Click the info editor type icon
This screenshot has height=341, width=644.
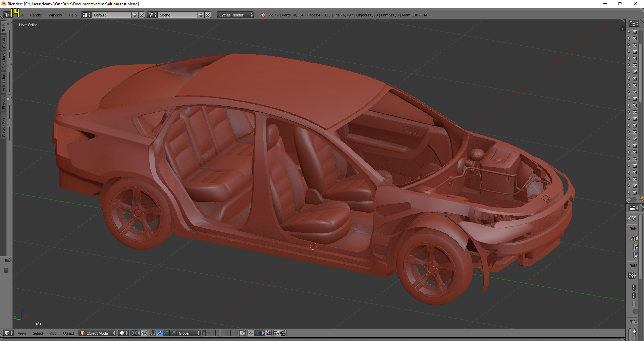point(6,15)
